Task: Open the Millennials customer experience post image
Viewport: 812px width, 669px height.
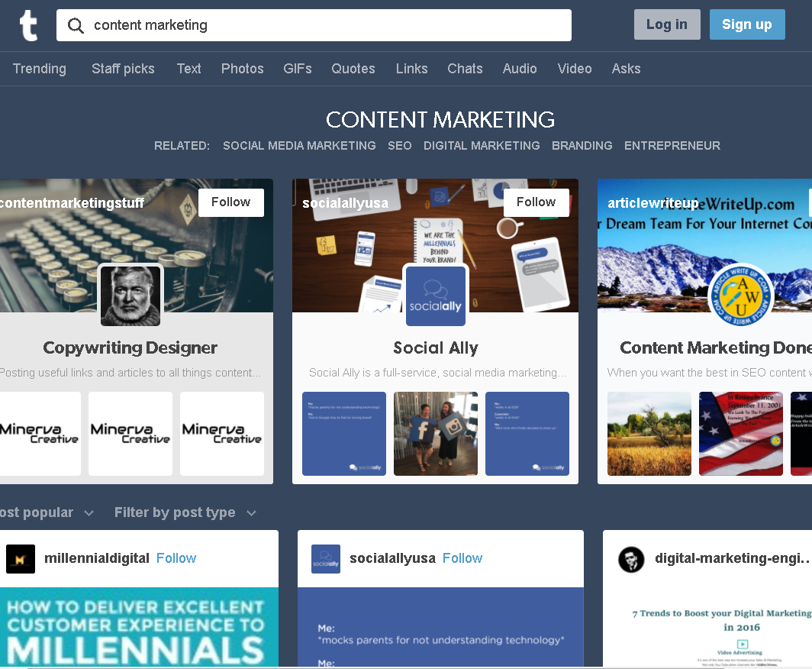Action: click(140, 627)
